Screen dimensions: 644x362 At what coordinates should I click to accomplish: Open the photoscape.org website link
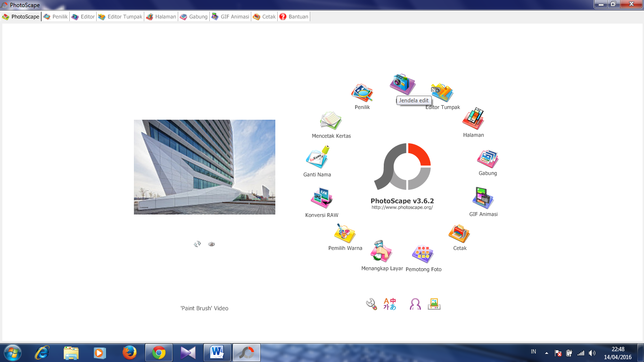[x=402, y=207]
